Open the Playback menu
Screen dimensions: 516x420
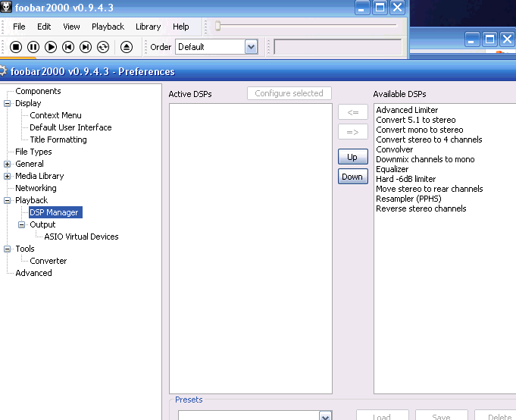[x=108, y=27]
